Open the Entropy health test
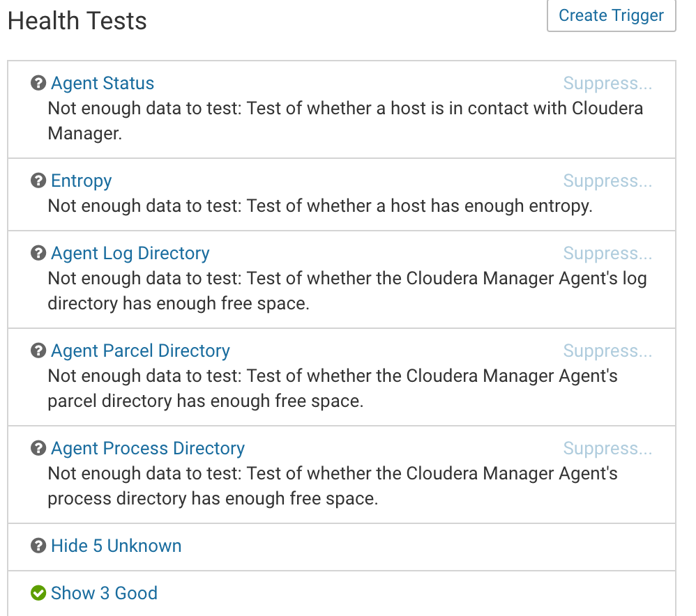This screenshot has width=696, height=616. pyautogui.click(x=81, y=180)
